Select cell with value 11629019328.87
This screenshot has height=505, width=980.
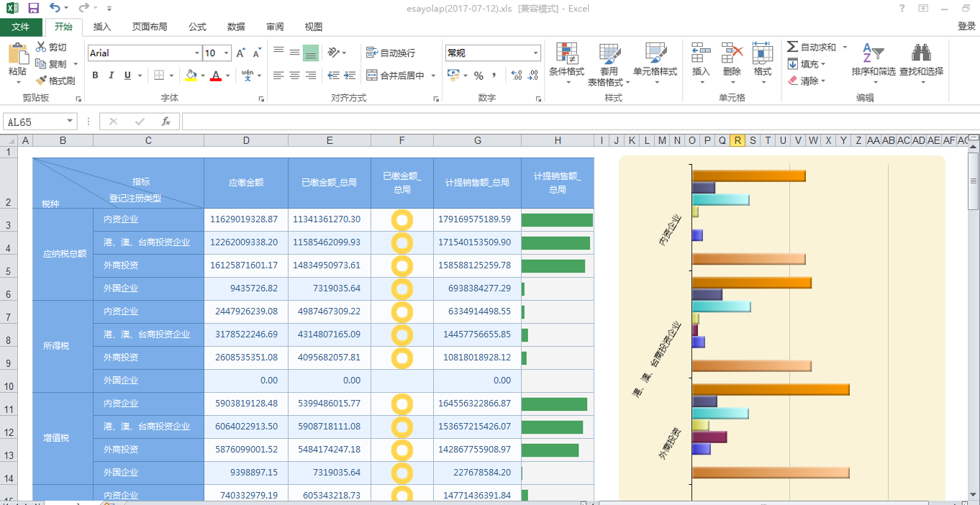click(246, 219)
